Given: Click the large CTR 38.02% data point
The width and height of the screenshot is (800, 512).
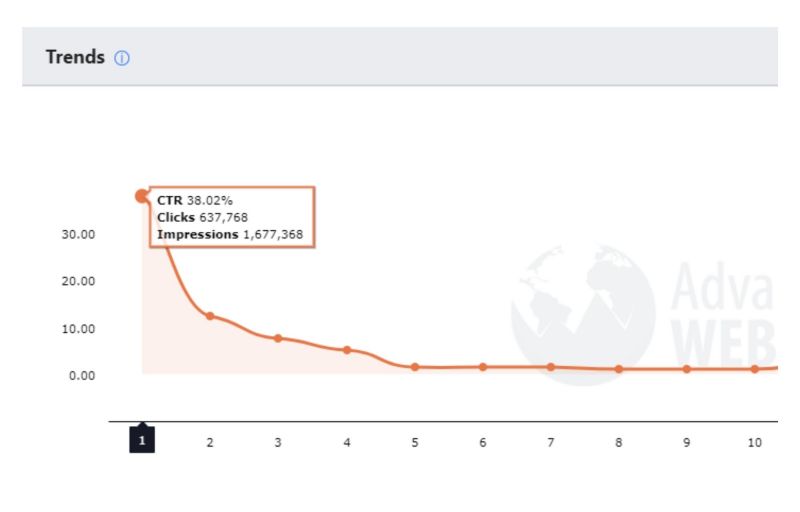Looking at the screenshot, I should coord(142,196).
